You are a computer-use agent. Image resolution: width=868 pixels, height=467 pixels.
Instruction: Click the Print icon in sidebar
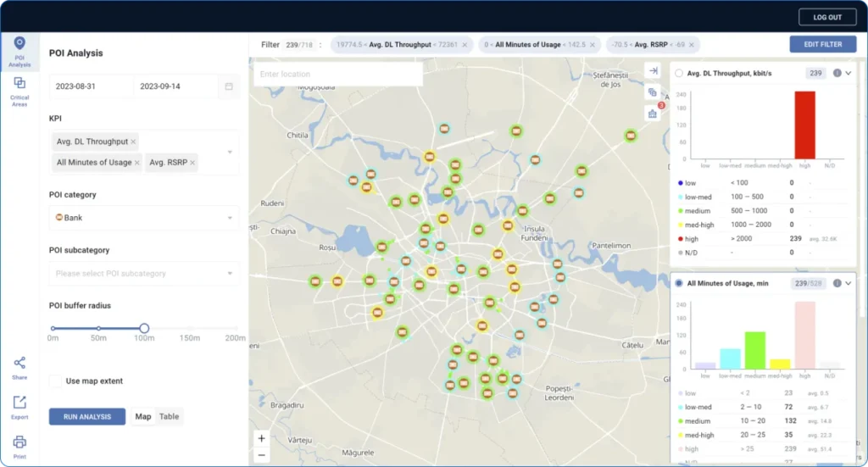[19, 445]
